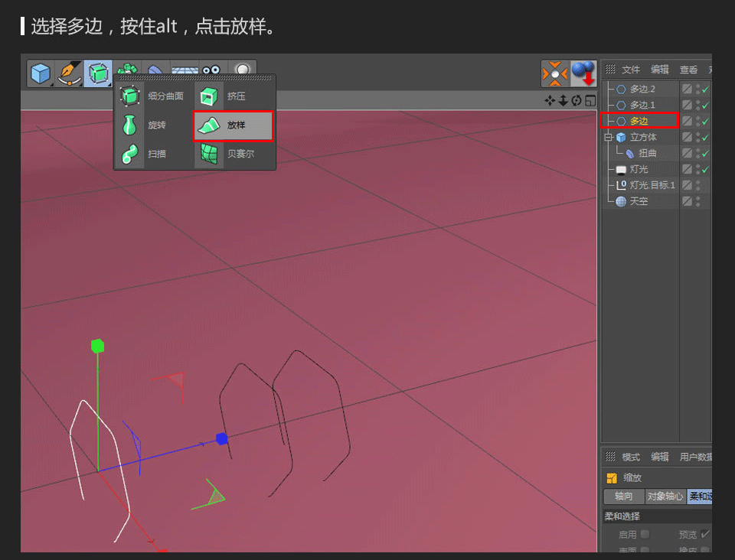
Task: Choose the 细分曲面 (Subdivision Surface) icon
Action: coord(130,95)
